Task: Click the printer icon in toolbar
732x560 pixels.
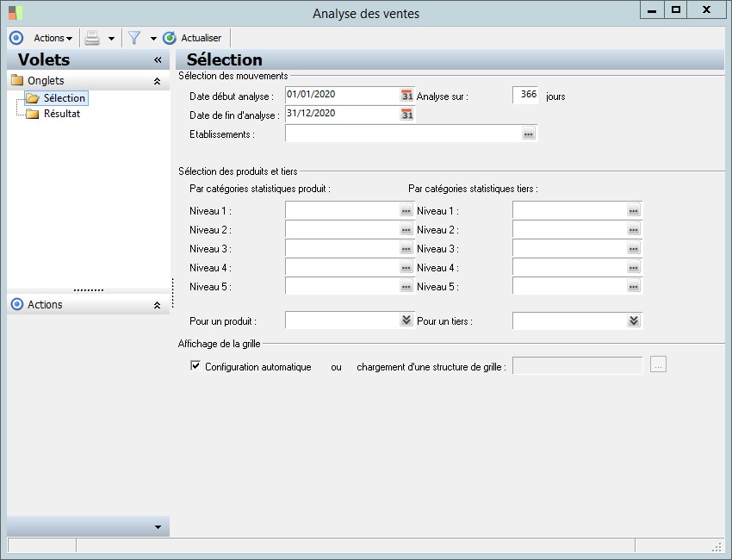Action: 92,38
